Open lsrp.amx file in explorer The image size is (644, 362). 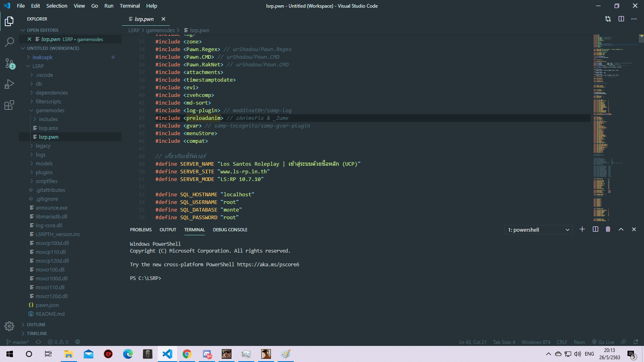pyautogui.click(x=70, y=128)
